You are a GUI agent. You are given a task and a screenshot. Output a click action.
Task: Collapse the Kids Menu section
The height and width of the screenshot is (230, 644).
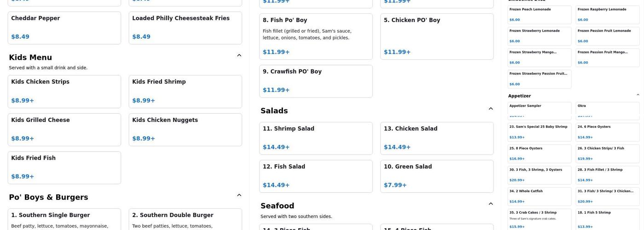(239, 56)
